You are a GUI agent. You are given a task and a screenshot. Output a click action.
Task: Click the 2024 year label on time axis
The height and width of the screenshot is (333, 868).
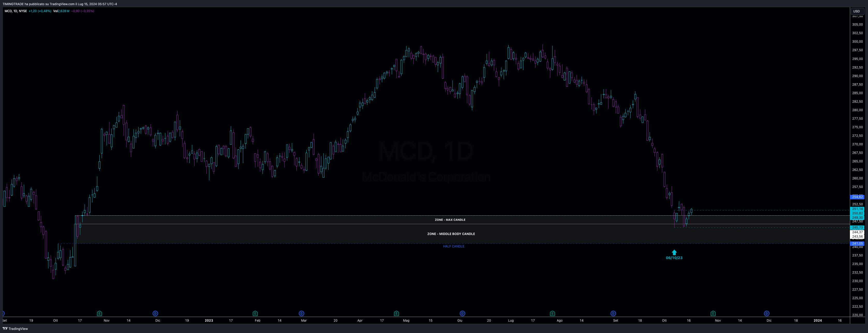(x=818, y=321)
